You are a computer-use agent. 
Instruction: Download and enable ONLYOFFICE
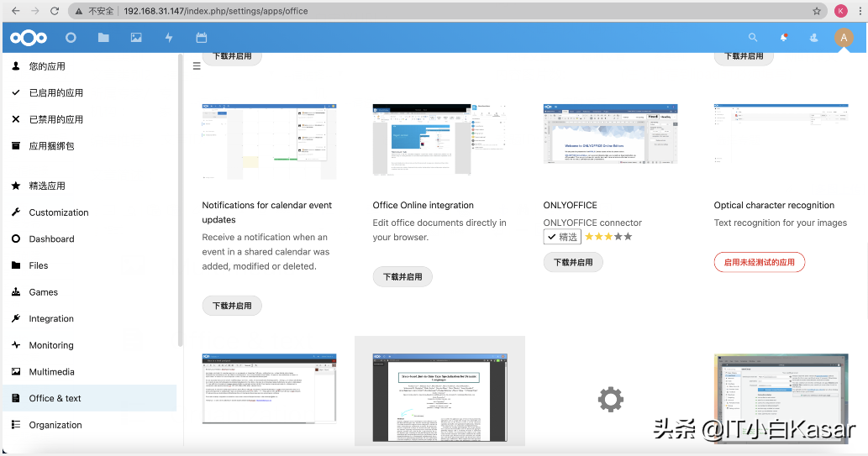(573, 262)
